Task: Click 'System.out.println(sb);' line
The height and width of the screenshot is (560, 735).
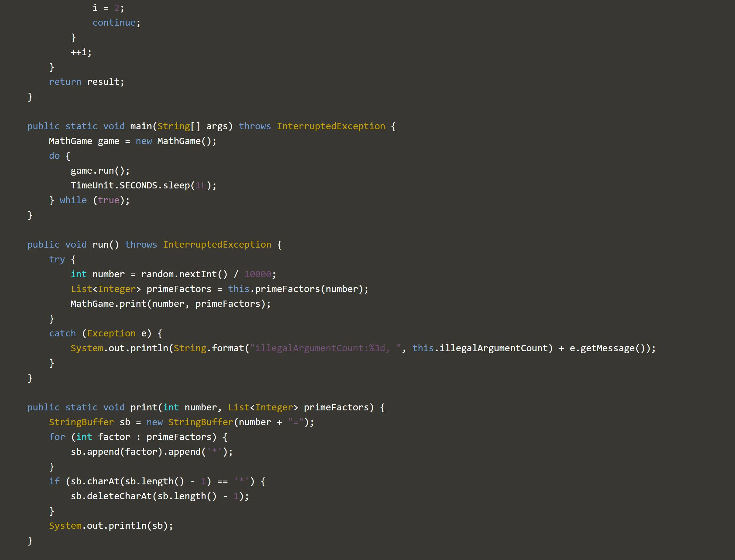Action: tap(111, 526)
